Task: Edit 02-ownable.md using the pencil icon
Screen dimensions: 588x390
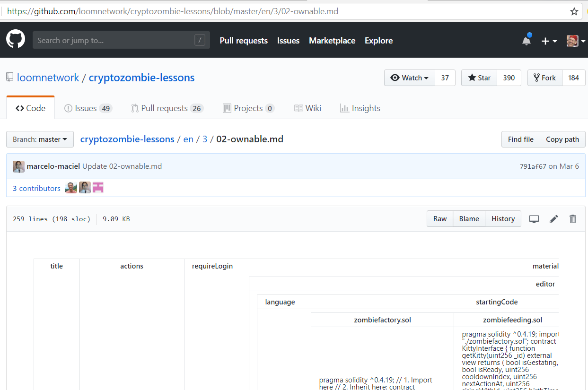Action: tap(553, 218)
